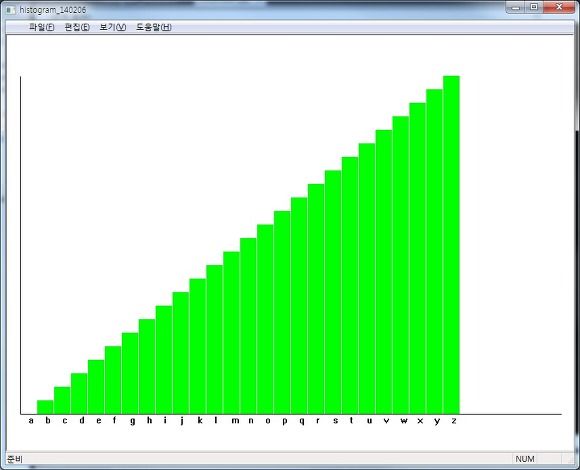This screenshot has width=580, height=470.
Task: Click the green bar above letter m
Action: (x=231, y=333)
